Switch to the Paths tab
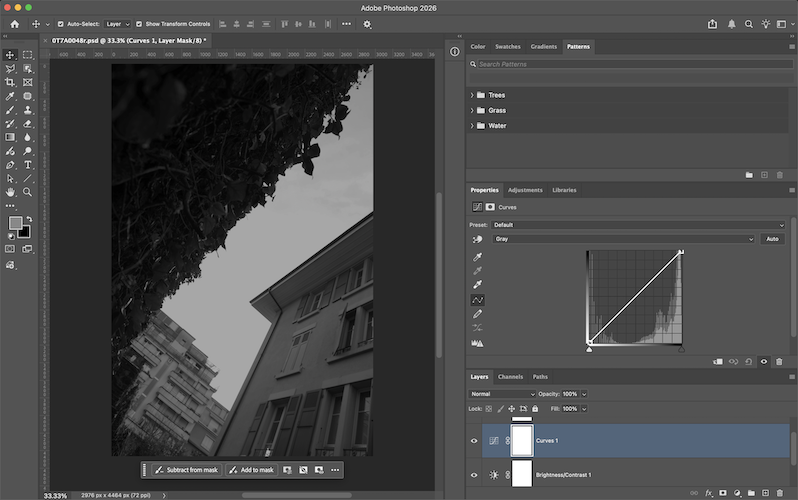The width and height of the screenshot is (798, 500). (540, 377)
